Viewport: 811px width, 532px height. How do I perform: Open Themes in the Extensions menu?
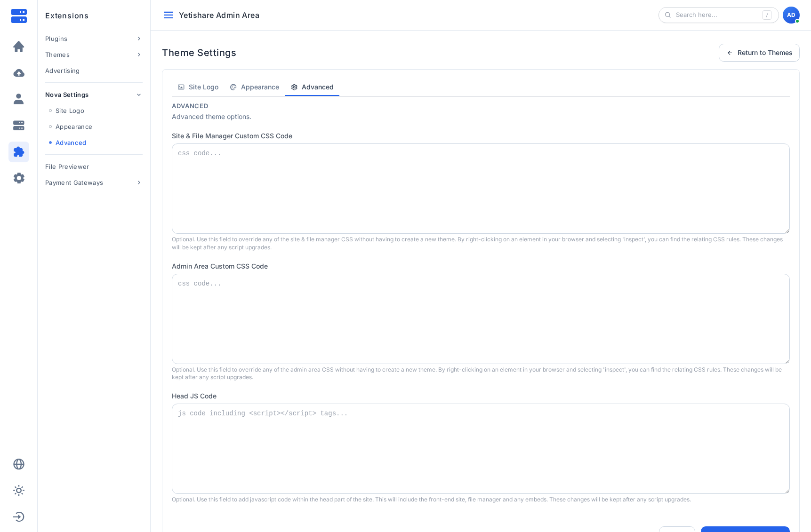pos(94,55)
